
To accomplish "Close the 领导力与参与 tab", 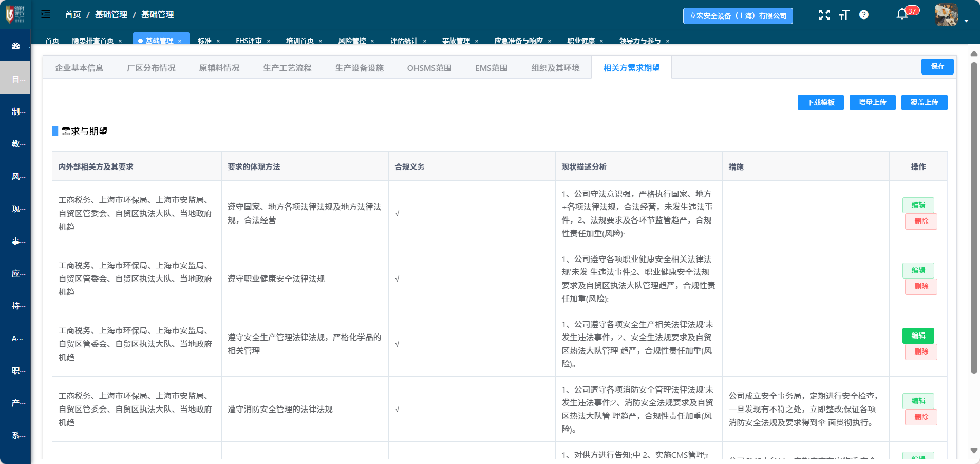I will 668,41.
